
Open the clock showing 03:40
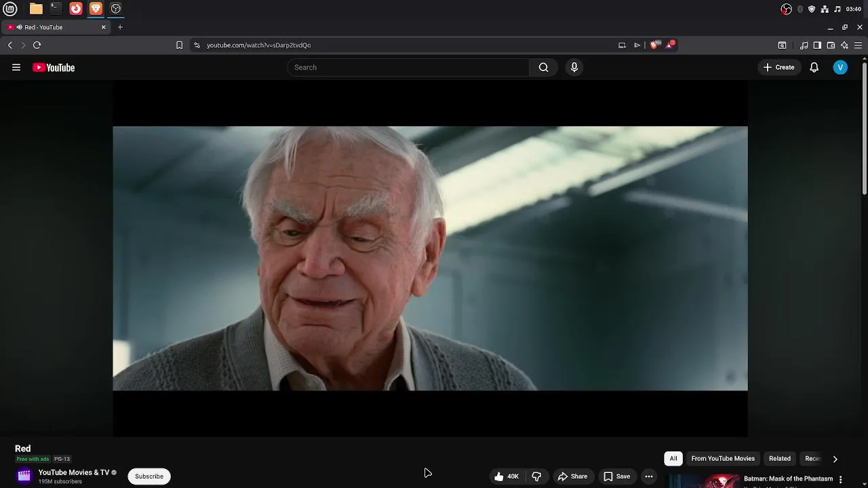point(854,9)
